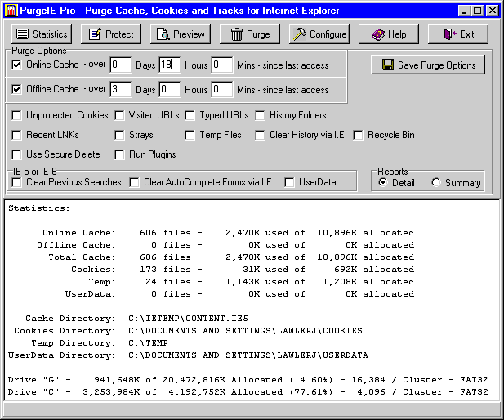This screenshot has height=420, width=504.
Task: Click the Drive "C" allocation line
Action: point(248,392)
